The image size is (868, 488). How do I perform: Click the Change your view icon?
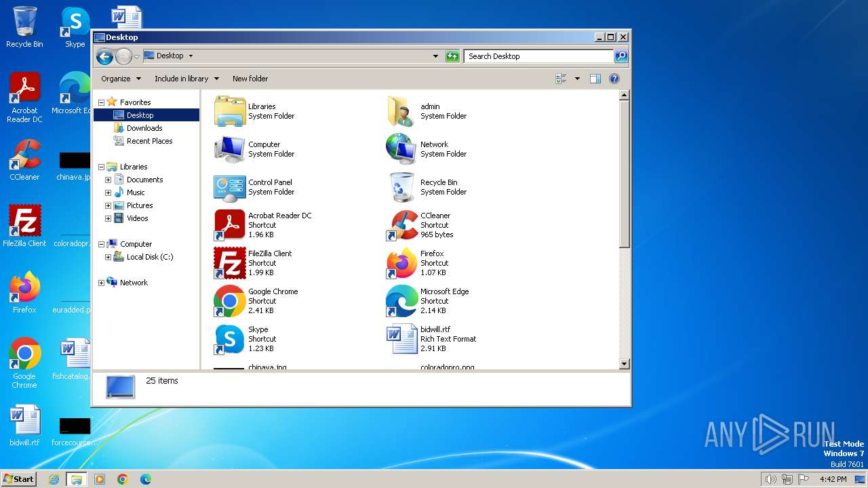pos(561,79)
